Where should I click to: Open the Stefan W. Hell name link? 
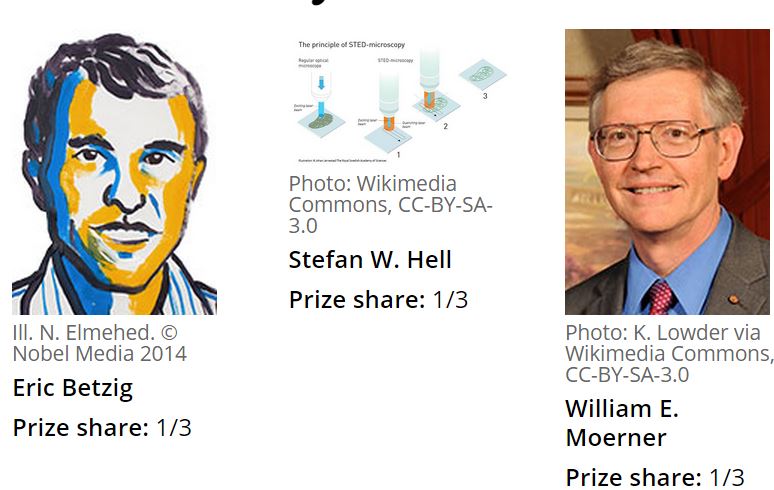pyautogui.click(x=370, y=260)
